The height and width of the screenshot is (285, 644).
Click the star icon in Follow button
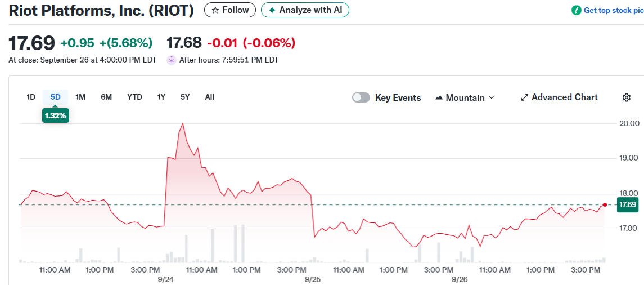[x=215, y=10]
